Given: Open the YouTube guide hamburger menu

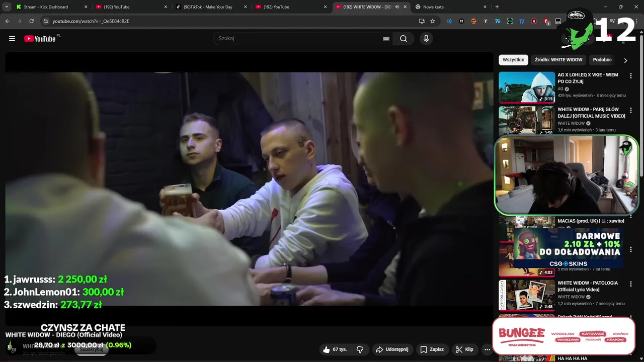Looking at the screenshot, I should pyautogui.click(x=12, y=39).
